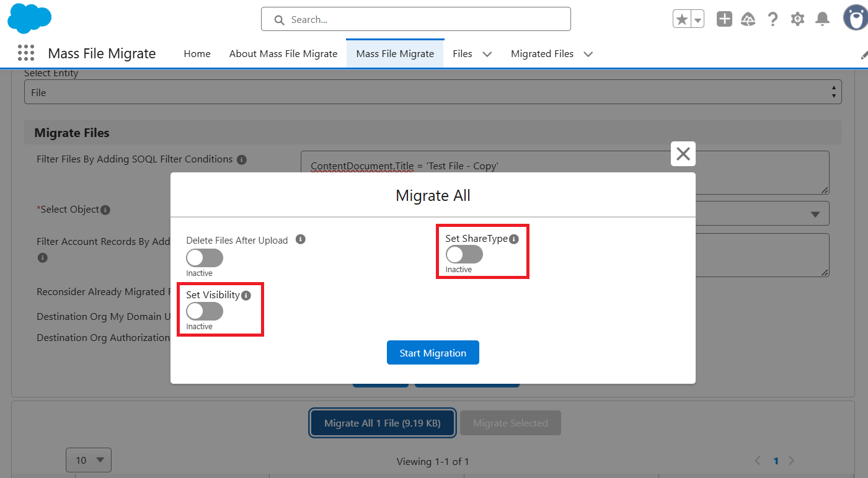Open About Mass File Migrate tab
The image size is (868, 478).
pyautogui.click(x=283, y=54)
